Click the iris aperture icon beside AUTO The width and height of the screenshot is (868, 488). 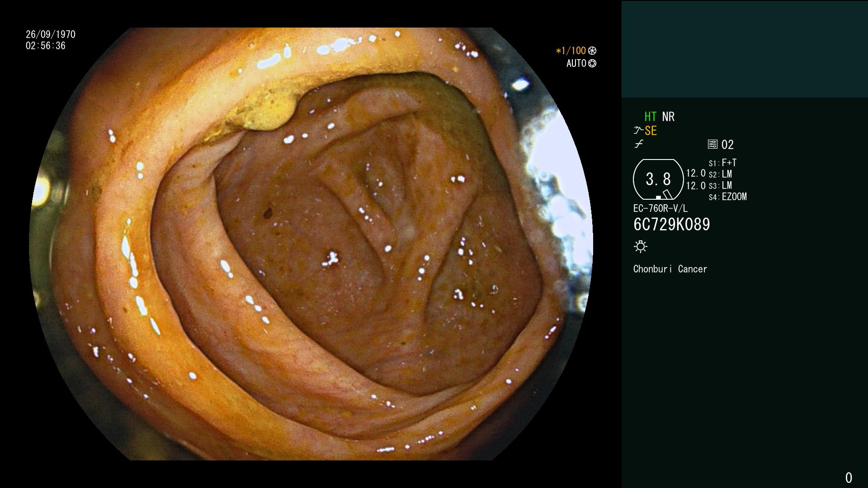pos(592,64)
